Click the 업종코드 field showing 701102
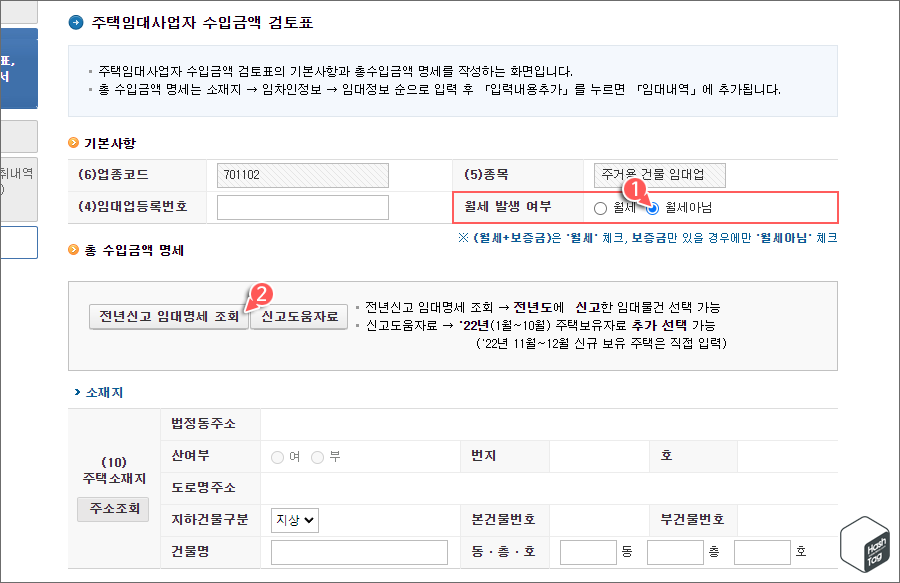The image size is (900, 583). tap(302, 175)
